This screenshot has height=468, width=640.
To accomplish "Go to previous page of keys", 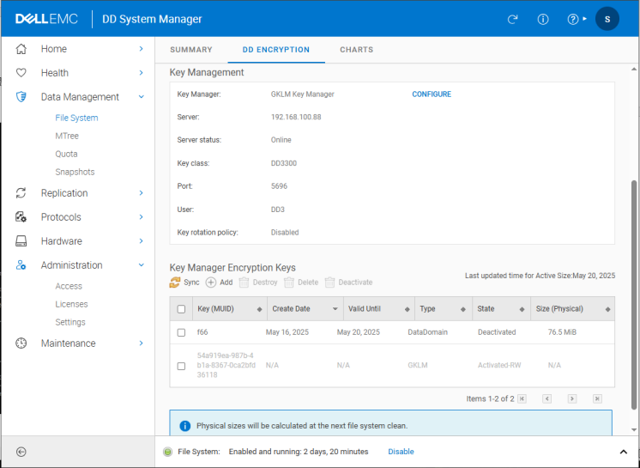I will coord(547,399).
